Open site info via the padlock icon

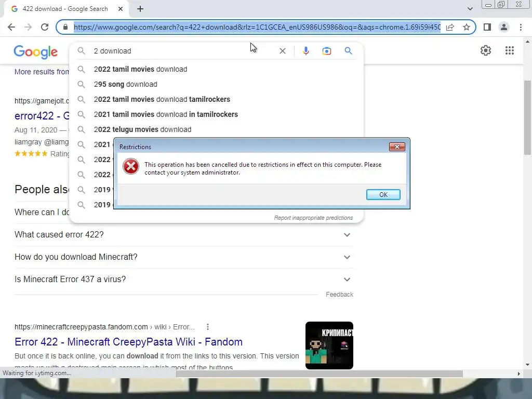(x=65, y=27)
